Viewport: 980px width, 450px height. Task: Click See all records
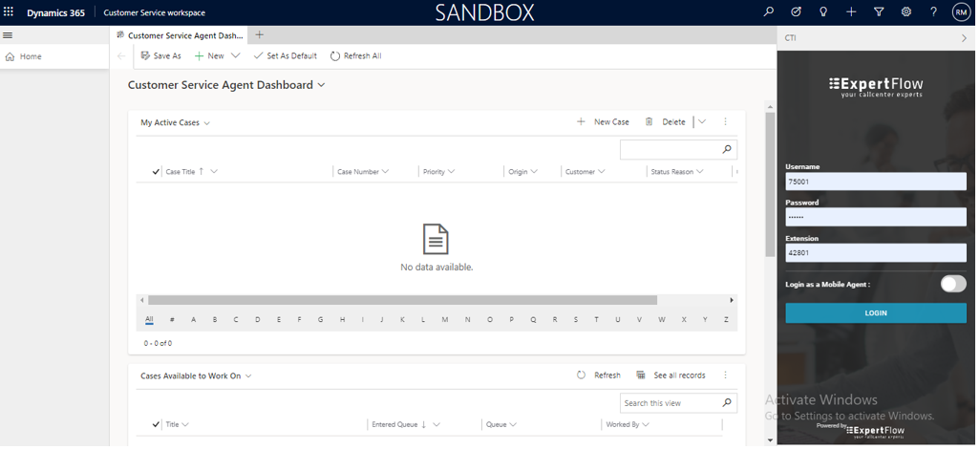(671, 375)
